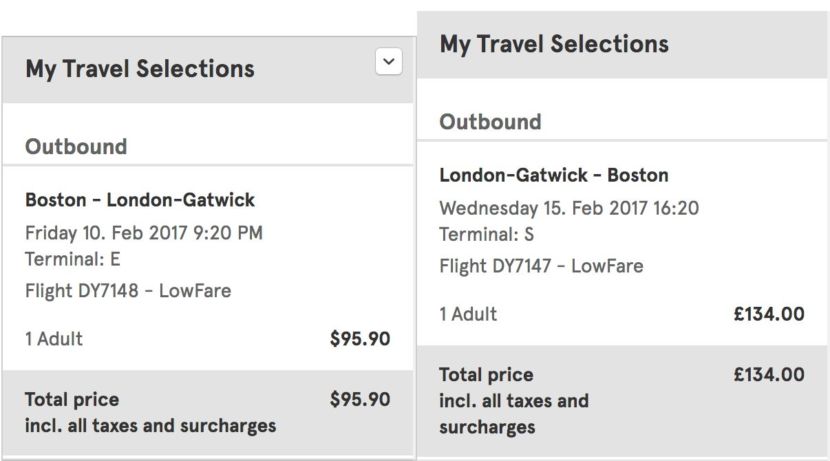Click the My Travel Selections title beside the chevron
The image size is (830, 461).
click(x=140, y=69)
